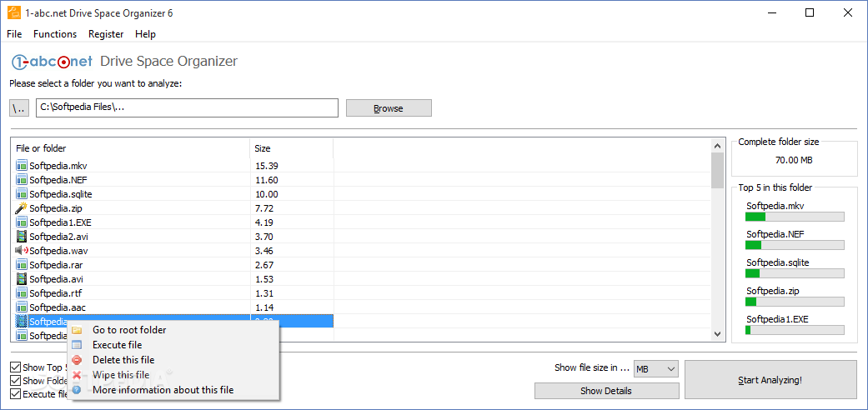Select the Softpedia.aac file name
The image size is (868, 410).
pos(57,307)
